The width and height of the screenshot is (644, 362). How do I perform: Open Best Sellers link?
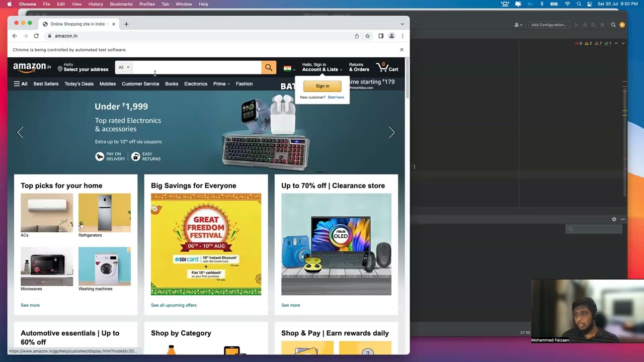pos(46,84)
